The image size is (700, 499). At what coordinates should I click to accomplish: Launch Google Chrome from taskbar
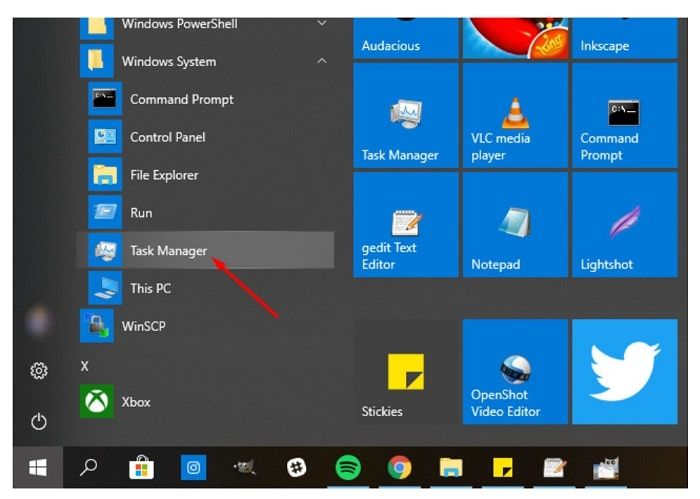[400, 467]
